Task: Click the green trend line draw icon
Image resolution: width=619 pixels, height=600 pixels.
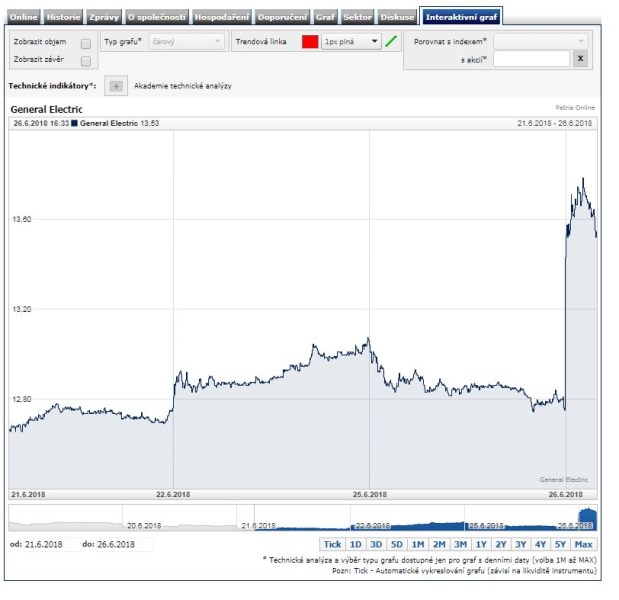Action: tap(391, 42)
